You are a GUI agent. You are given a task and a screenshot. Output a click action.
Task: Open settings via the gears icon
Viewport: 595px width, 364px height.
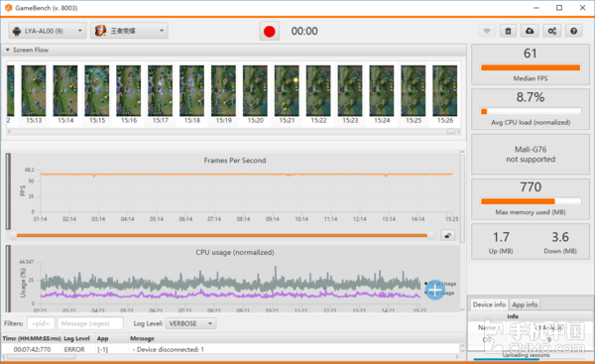point(551,31)
